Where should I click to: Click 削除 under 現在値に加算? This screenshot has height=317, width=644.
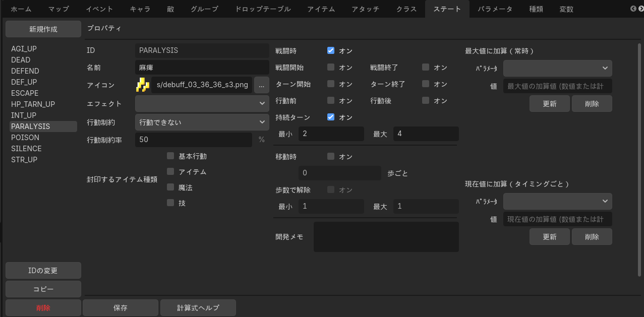[592, 237]
